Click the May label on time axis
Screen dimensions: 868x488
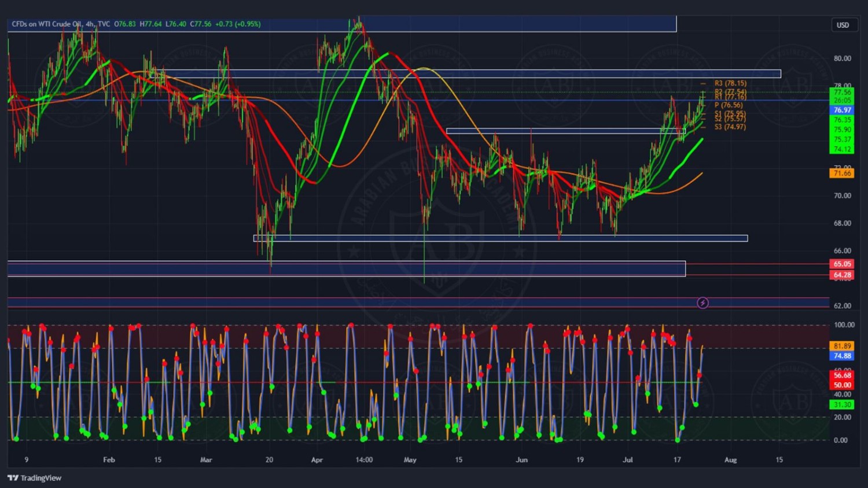pyautogui.click(x=410, y=460)
